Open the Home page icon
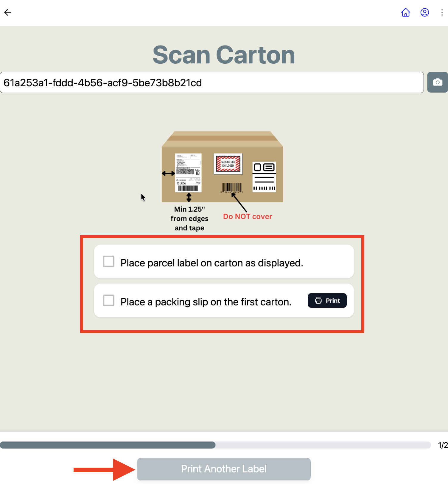This screenshot has height=484, width=448. (406, 12)
